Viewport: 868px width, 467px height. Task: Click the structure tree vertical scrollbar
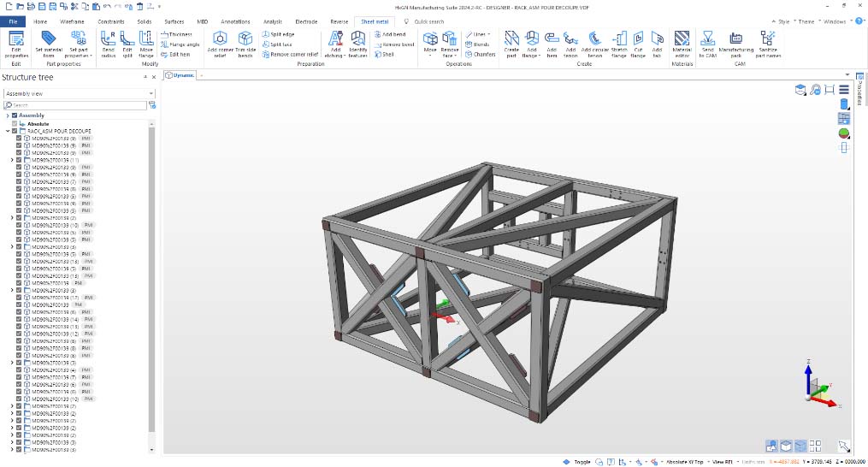tap(151, 277)
